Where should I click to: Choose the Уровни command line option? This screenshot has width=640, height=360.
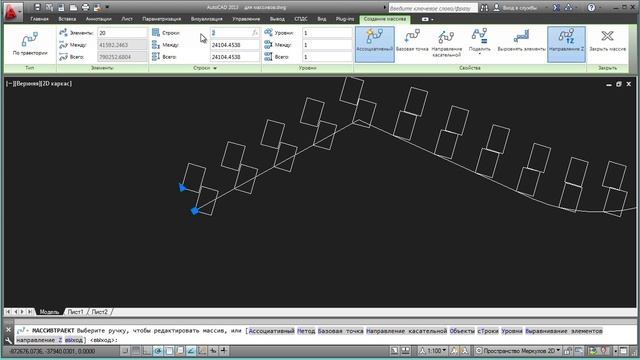click(512, 331)
